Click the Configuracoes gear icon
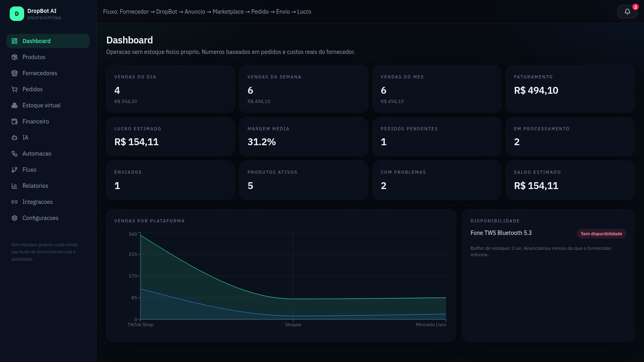The height and width of the screenshot is (362, 644). click(14, 218)
